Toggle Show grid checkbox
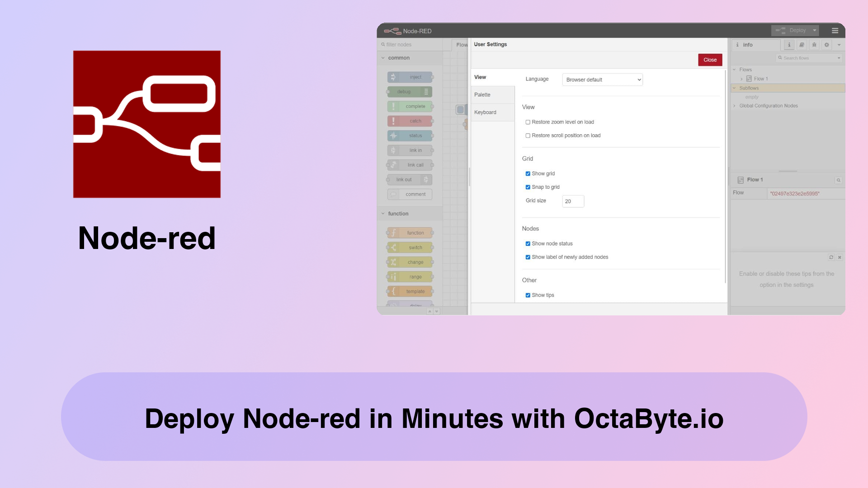Viewport: 868px width, 488px height. pyautogui.click(x=528, y=174)
